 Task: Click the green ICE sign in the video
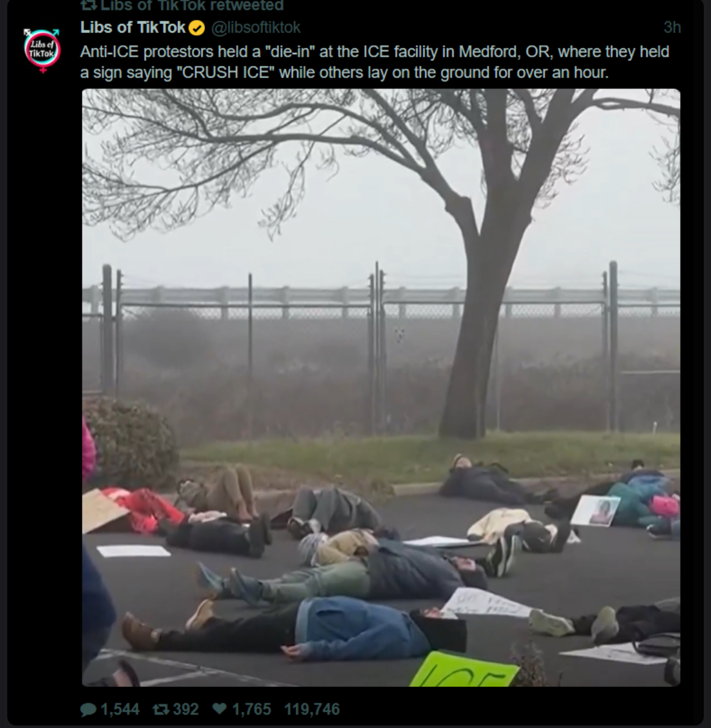pos(464,669)
